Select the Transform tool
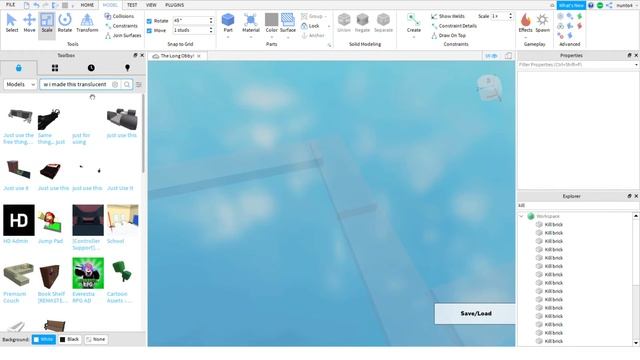The image size is (640, 360). click(87, 23)
